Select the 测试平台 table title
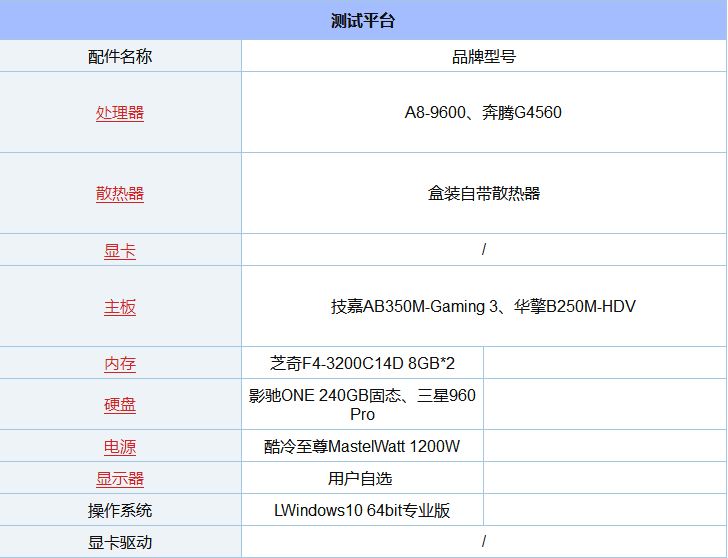The width and height of the screenshot is (728, 558). [363, 21]
